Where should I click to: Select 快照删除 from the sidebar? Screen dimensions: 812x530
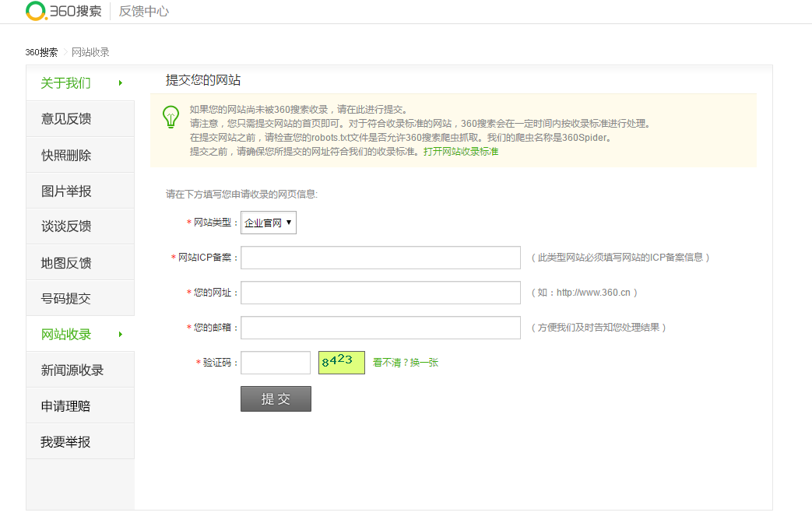66,155
